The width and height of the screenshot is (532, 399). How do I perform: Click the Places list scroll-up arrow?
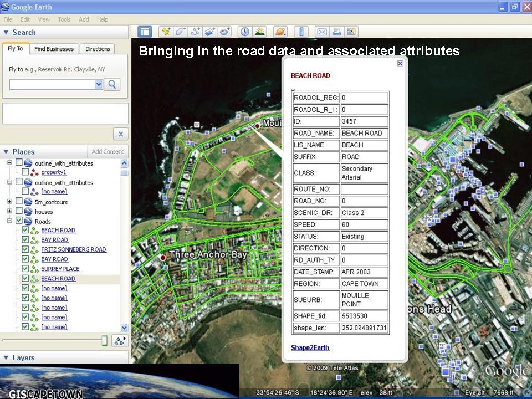[x=124, y=163]
